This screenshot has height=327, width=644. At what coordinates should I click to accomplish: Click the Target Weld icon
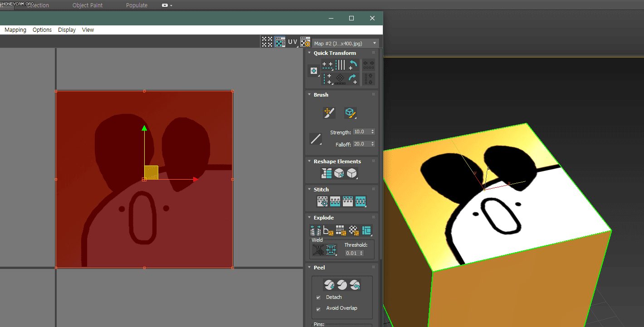[318, 250]
